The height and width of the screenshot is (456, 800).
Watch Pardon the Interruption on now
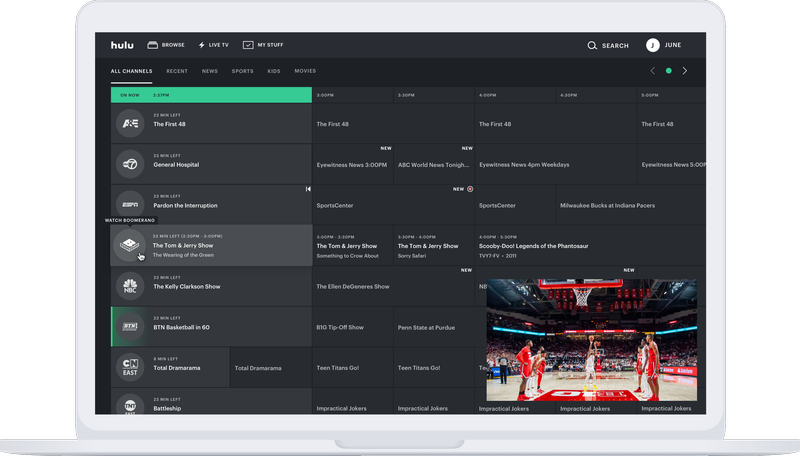click(x=211, y=205)
